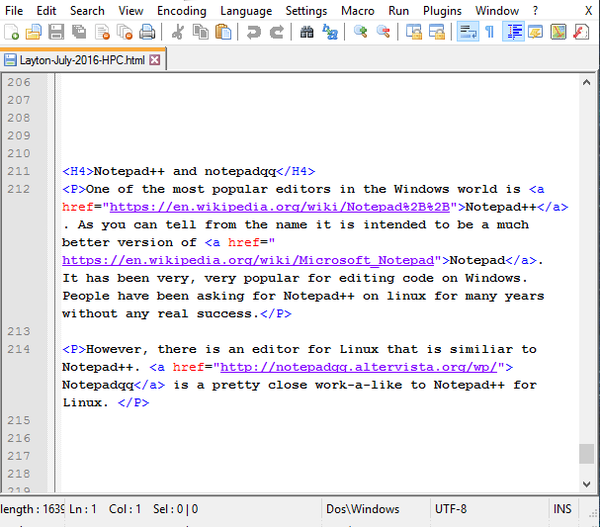600x527 pixels.
Task: Click line number 206 in the margin
Action: click(x=19, y=82)
